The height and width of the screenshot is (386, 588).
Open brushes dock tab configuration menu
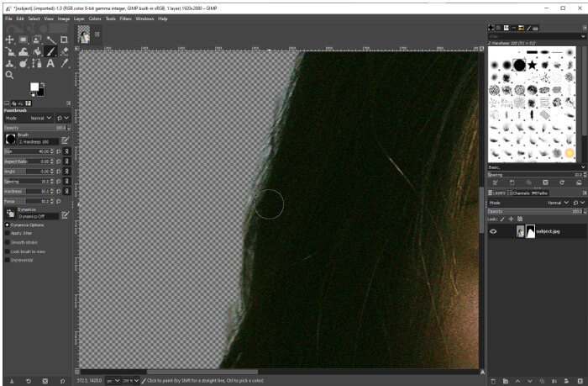(585, 28)
